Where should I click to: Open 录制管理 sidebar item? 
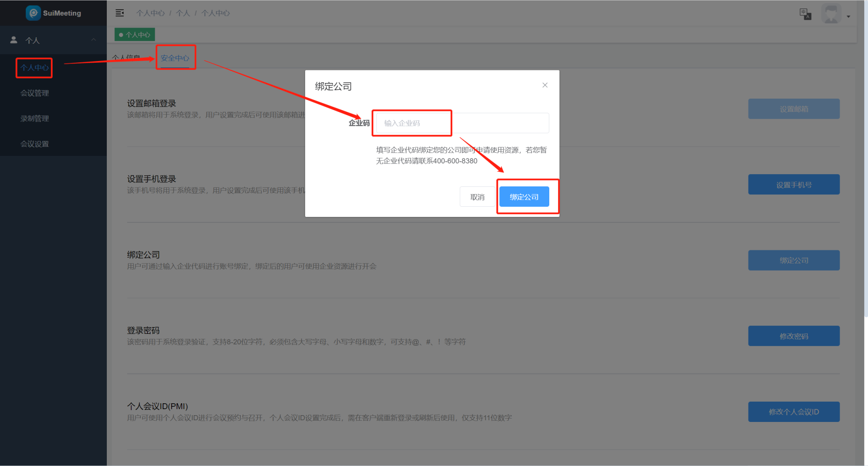tap(35, 119)
